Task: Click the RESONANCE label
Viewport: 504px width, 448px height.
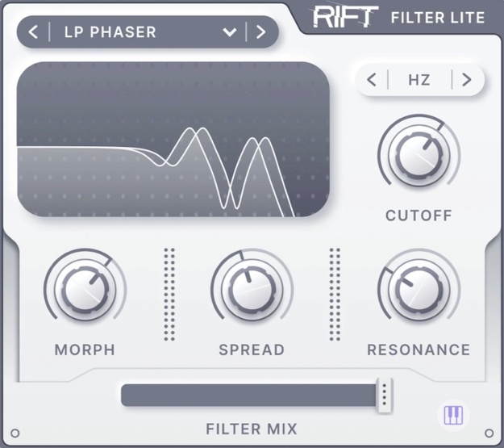Action: pos(419,350)
